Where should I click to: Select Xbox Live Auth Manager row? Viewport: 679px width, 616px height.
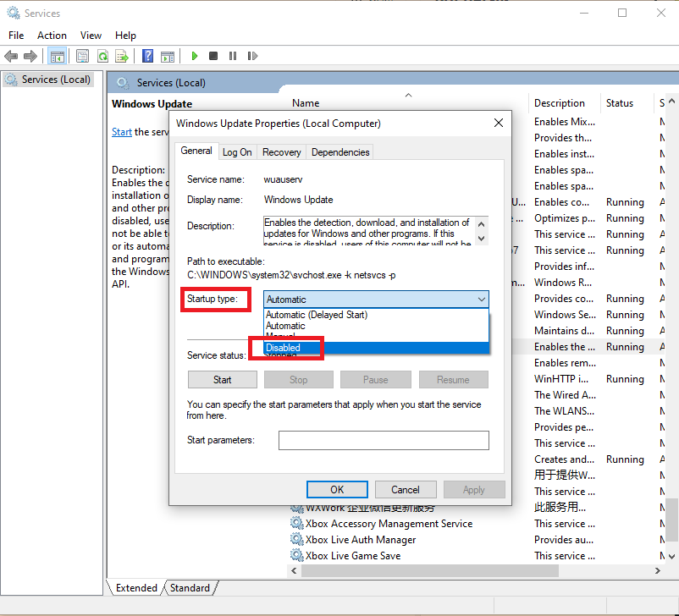pos(477,539)
